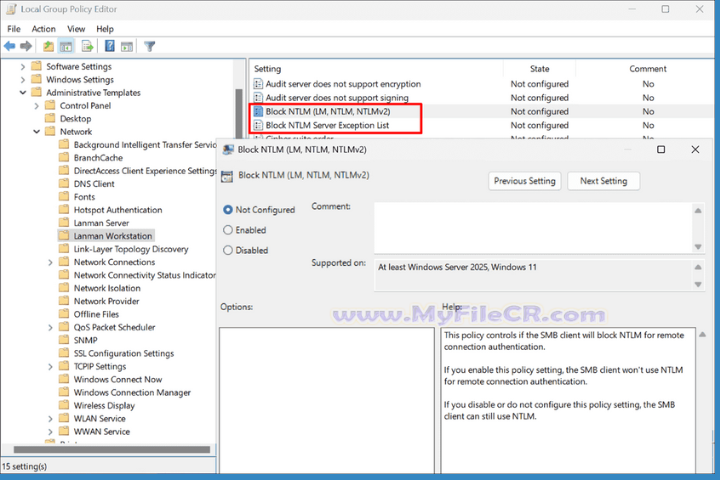
Task: Click the Filter funnel toolbar icon
Action: coord(150,46)
